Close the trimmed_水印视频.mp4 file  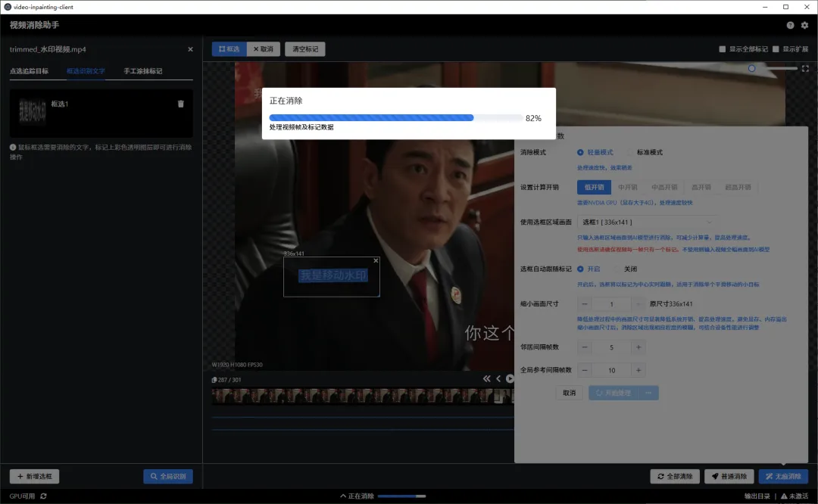pos(190,49)
